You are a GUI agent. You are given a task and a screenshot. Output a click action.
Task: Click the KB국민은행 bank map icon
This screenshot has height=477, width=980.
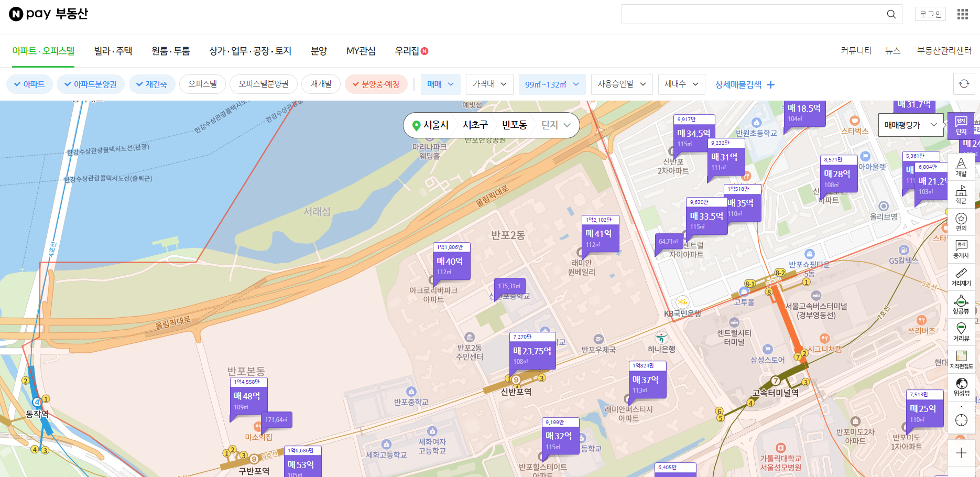(x=682, y=302)
